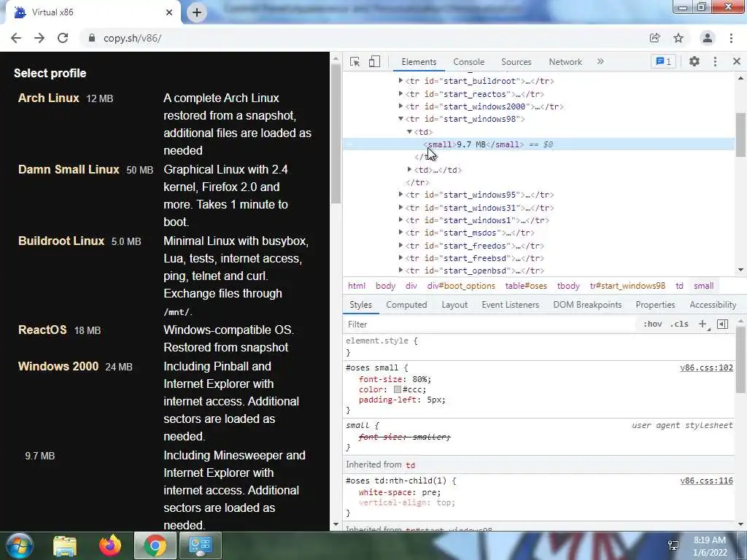Click the address bar URL
This screenshot has height=560, width=747.
pyautogui.click(x=133, y=38)
